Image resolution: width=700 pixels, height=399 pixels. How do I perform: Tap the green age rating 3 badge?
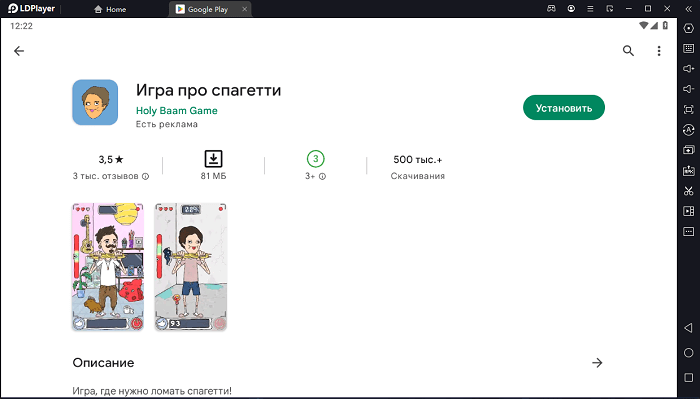(316, 159)
